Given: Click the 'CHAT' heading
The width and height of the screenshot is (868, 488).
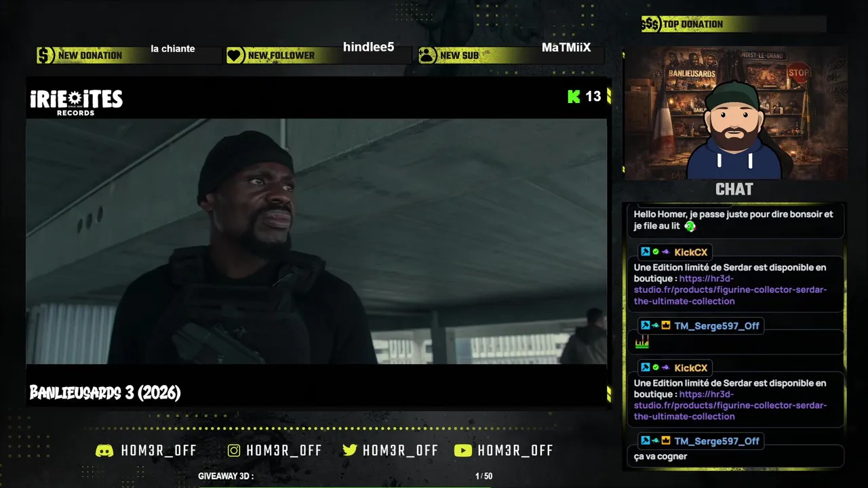Looking at the screenshot, I should pos(734,189).
